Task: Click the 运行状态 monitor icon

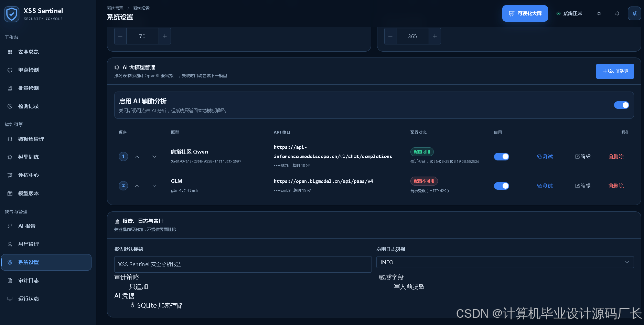Action: pos(10,299)
